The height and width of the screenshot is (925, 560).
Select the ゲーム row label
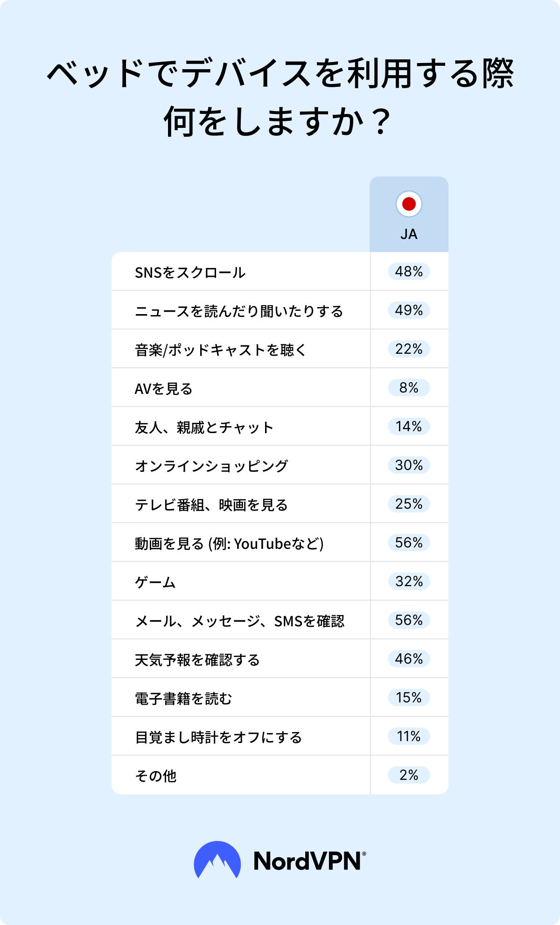pos(155,582)
